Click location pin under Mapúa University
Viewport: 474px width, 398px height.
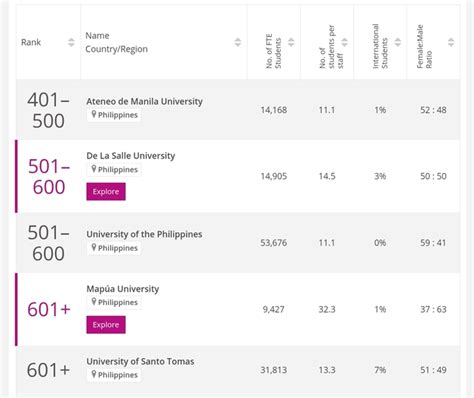pos(94,302)
